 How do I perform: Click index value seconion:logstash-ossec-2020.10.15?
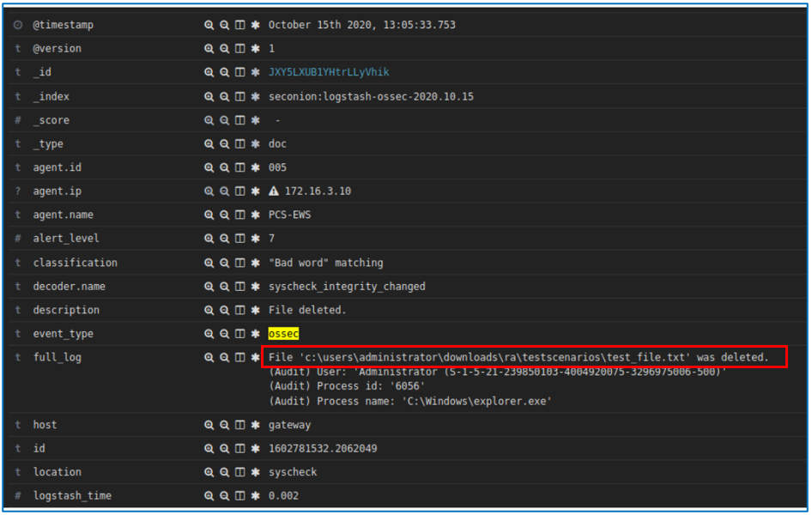point(371,97)
